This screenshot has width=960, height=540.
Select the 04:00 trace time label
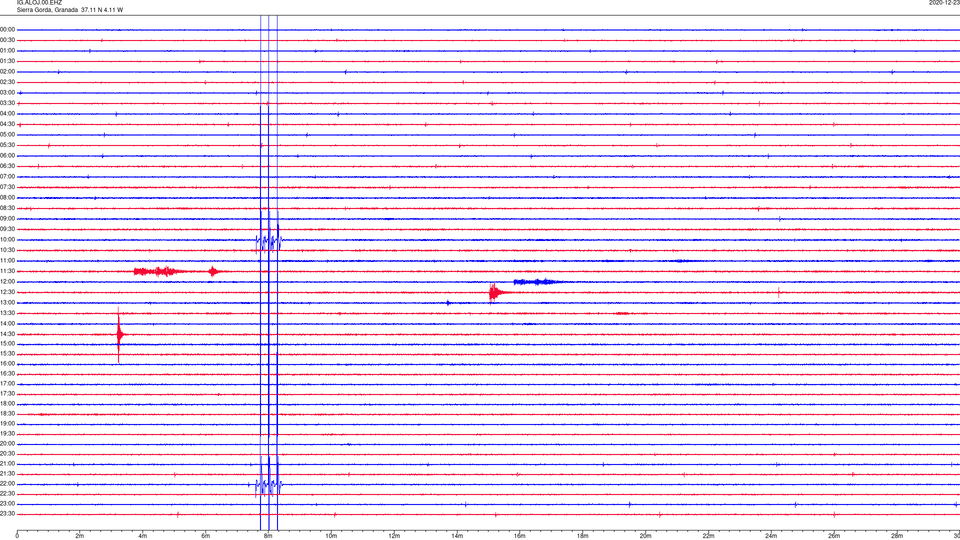point(8,114)
